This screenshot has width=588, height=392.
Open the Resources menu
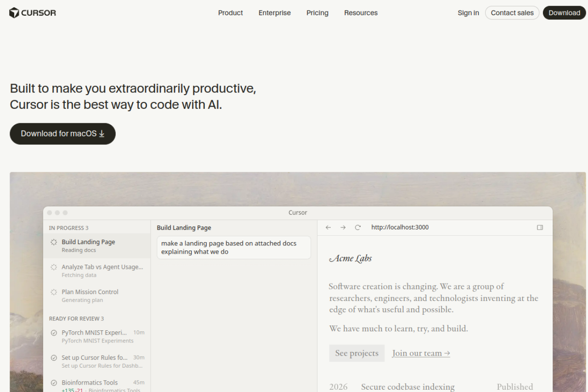coord(361,13)
